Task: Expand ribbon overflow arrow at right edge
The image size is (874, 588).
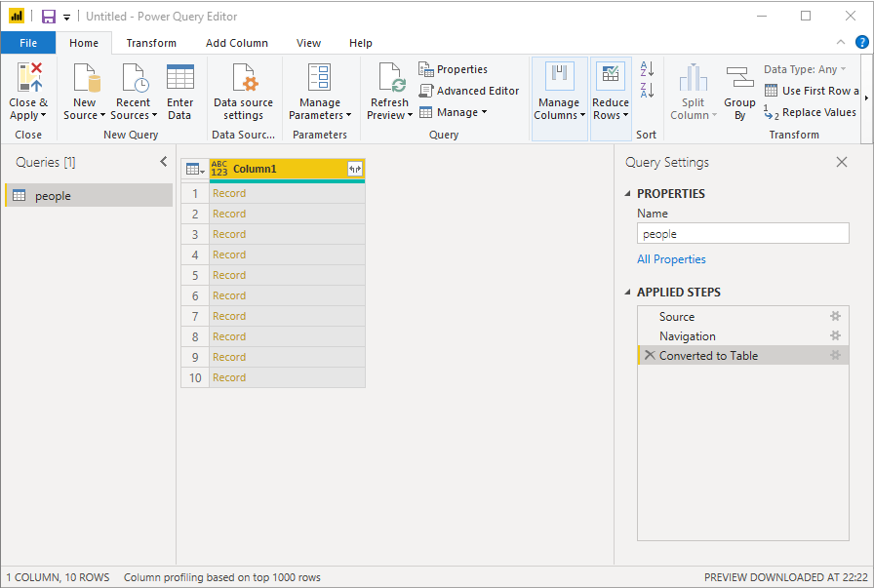Action: 866,98
